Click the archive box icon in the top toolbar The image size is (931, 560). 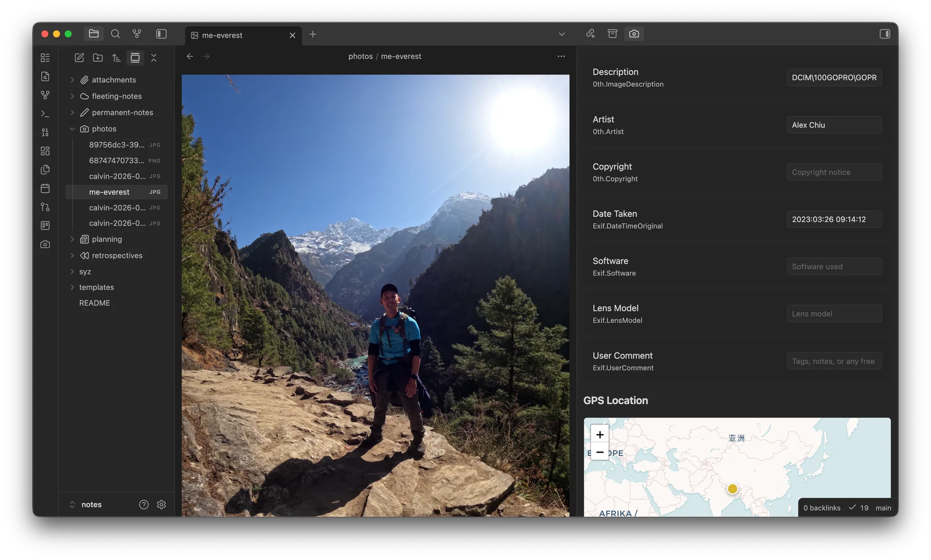[x=612, y=34]
